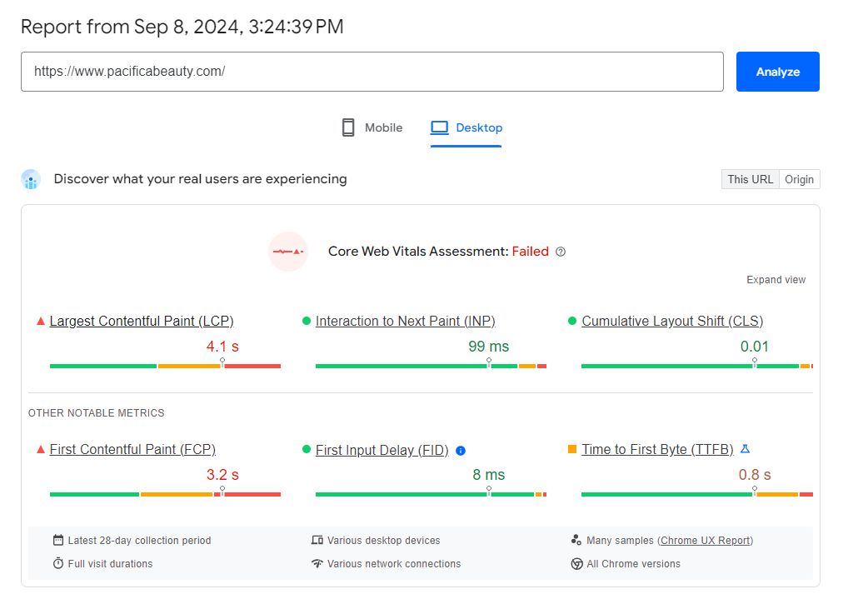Select the Desktop tab
Viewport: 868px width, 599px height.
tap(466, 127)
